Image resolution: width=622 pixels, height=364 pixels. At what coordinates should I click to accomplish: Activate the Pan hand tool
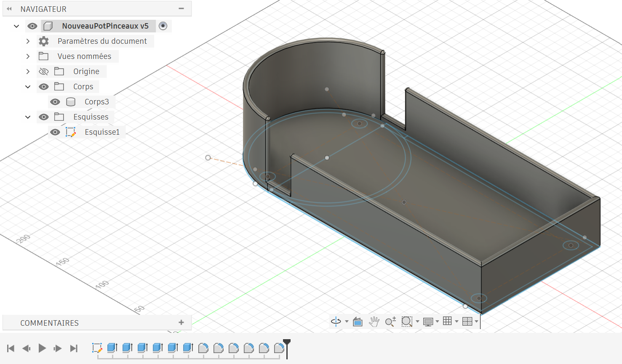[x=374, y=321]
